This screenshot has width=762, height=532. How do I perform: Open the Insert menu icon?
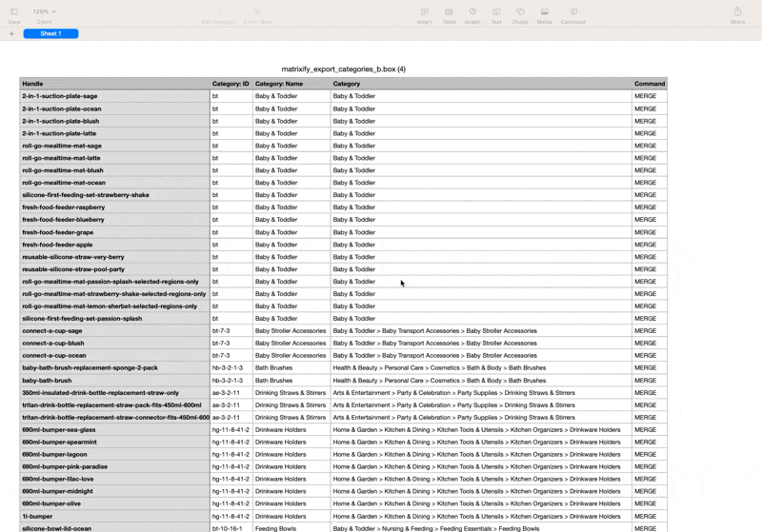424,13
